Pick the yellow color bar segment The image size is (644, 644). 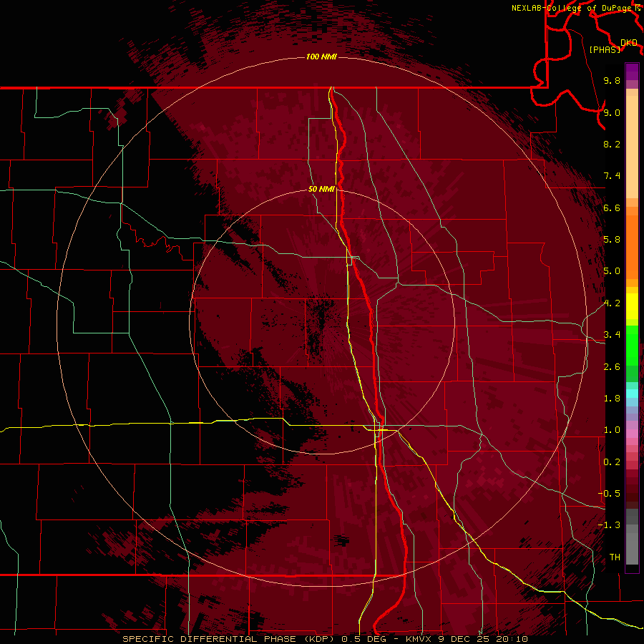coord(632,306)
